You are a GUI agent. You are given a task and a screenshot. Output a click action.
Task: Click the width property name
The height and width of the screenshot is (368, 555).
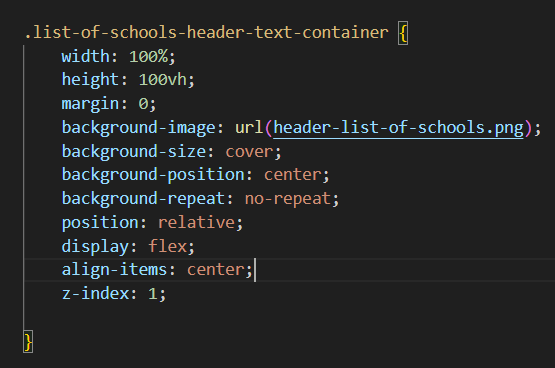pos(86,56)
